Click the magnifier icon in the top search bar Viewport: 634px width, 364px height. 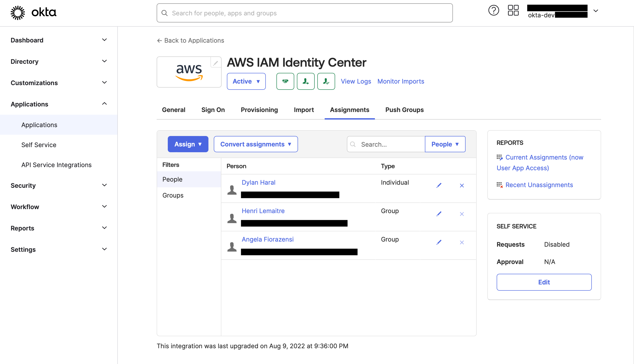164,13
